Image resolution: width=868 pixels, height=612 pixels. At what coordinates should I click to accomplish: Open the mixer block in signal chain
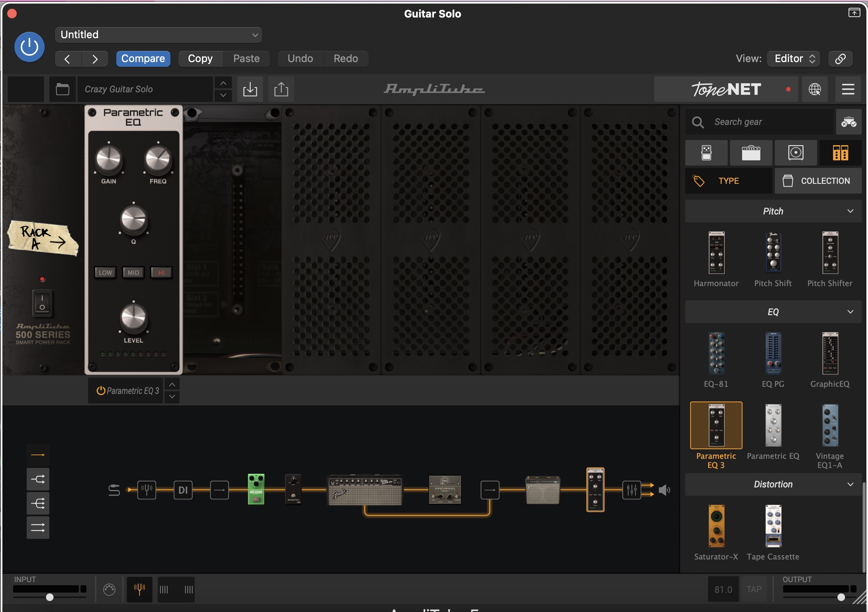tap(632, 489)
